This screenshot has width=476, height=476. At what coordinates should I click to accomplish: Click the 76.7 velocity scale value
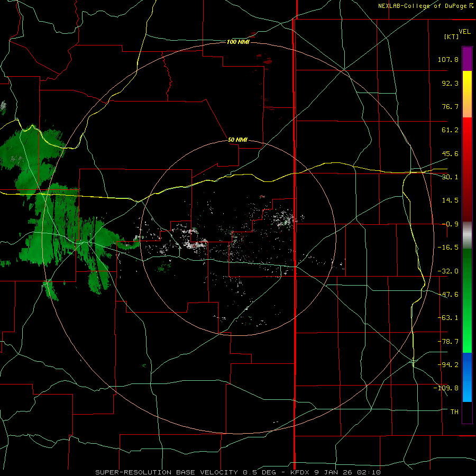pyautogui.click(x=450, y=106)
